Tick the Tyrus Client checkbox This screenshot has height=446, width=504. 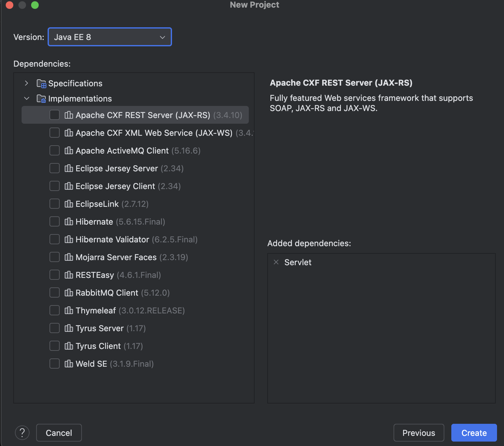coord(55,346)
